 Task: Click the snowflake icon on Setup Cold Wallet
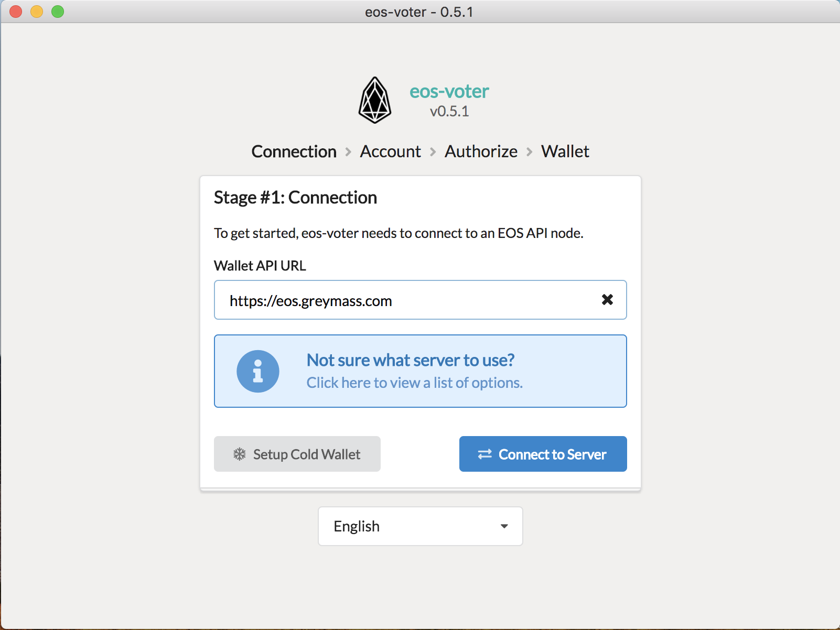click(240, 454)
